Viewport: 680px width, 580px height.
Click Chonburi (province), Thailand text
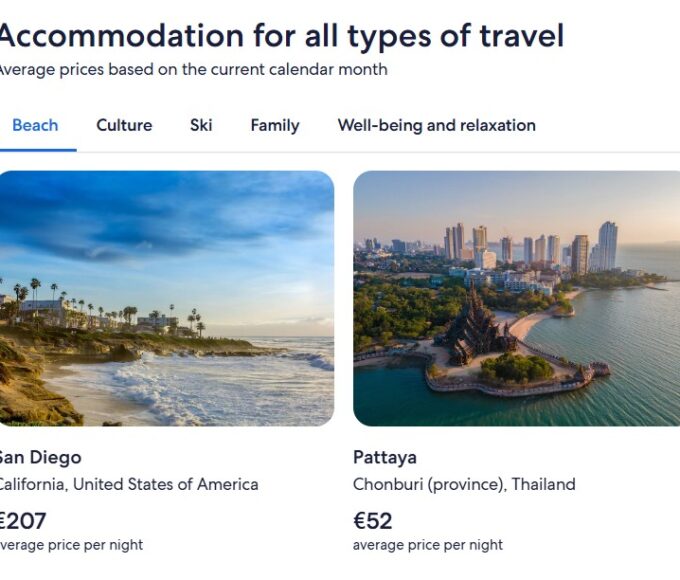click(x=464, y=485)
